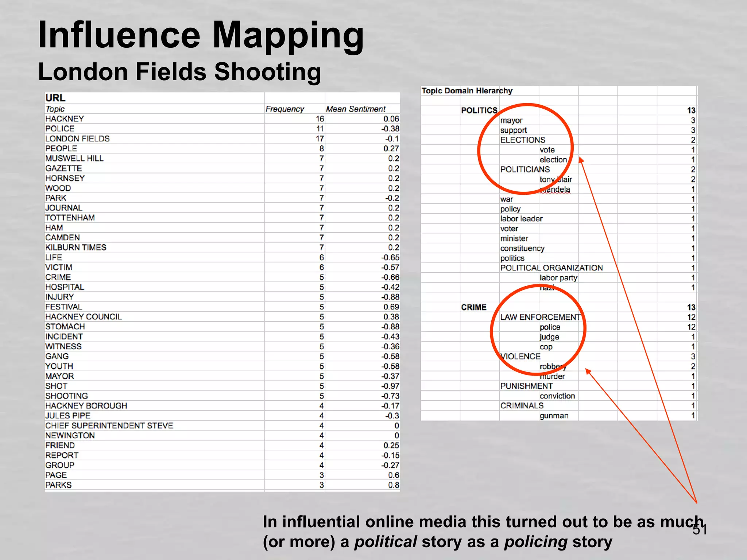Click the 'HACKNEY' topic row
The width and height of the screenshot is (747, 560).
coord(222,119)
